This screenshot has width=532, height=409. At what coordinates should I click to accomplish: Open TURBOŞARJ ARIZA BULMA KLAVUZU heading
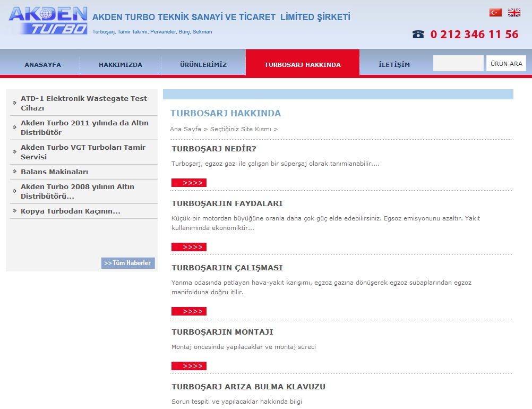[248, 387]
